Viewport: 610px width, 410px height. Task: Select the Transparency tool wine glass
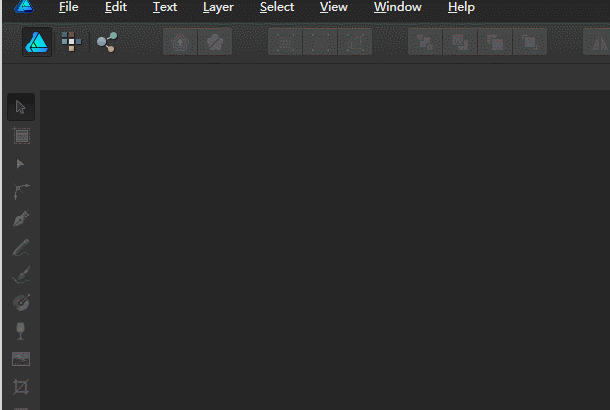point(21,331)
